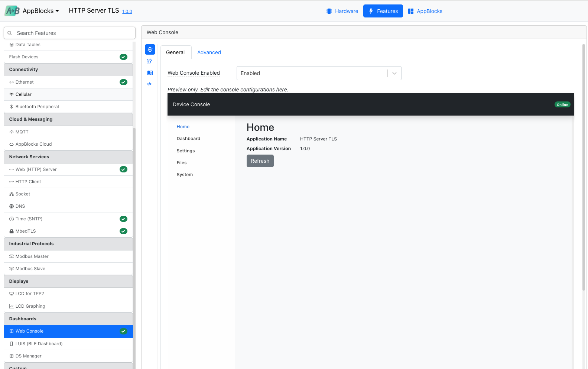Switch to the AppBlocks section
The width and height of the screenshot is (588, 369).
[425, 11]
